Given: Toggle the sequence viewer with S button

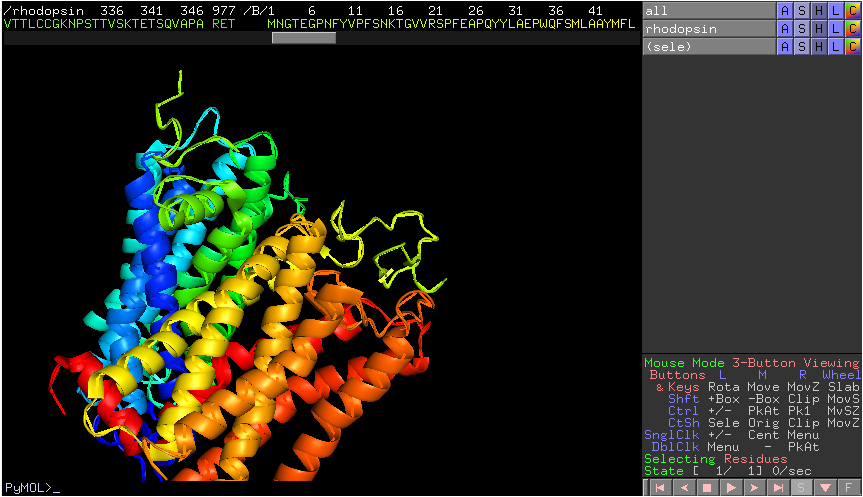Looking at the screenshot, I should pyautogui.click(x=802, y=488).
